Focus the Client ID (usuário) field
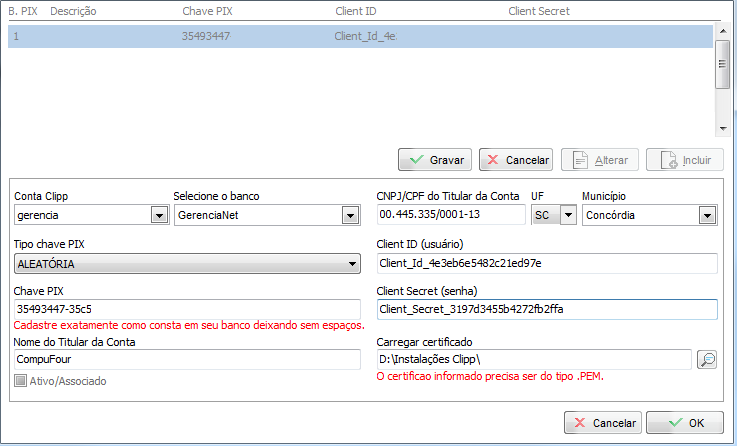This screenshot has width=737, height=446. coord(547,264)
